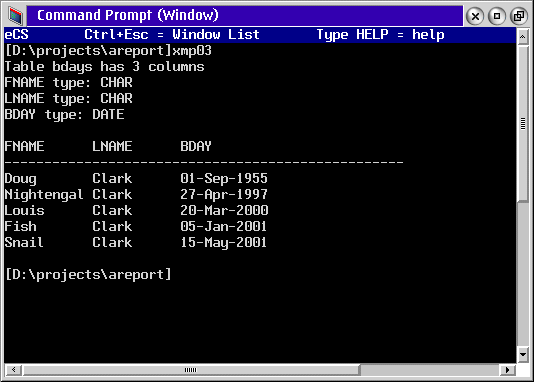Image resolution: width=534 pixels, height=382 pixels.
Task: Click the date 27-Apr-1997
Action: click(x=224, y=194)
